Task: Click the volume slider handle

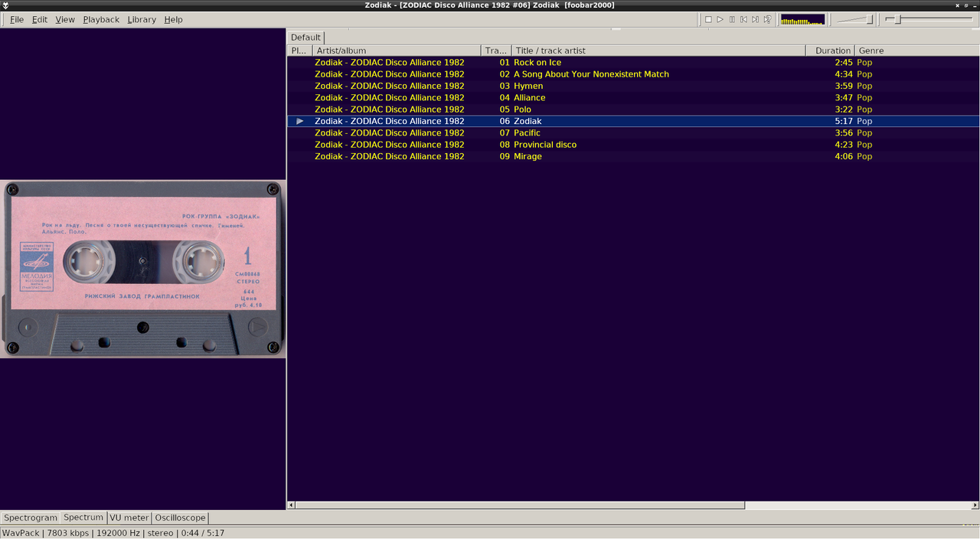Action: point(869,19)
